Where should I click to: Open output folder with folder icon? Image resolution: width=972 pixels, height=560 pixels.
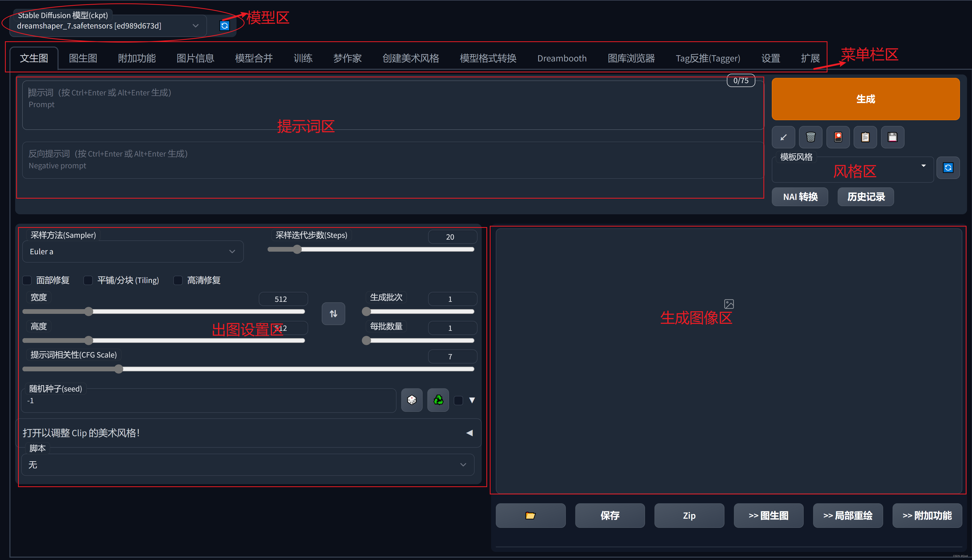(530, 516)
